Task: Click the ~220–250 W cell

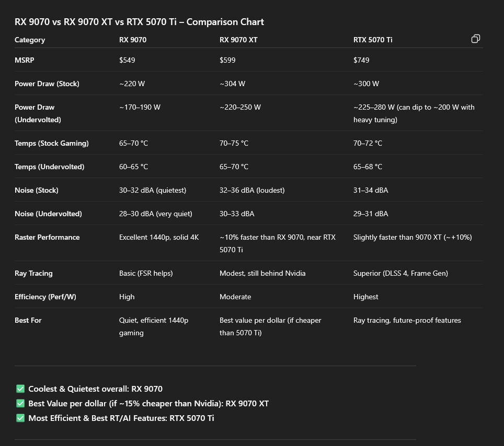Action: [x=240, y=107]
